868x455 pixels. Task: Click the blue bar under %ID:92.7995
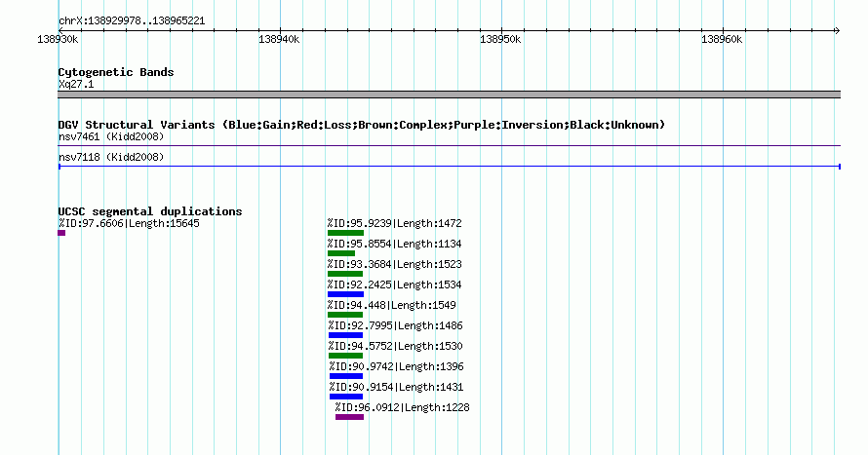(x=345, y=335)
